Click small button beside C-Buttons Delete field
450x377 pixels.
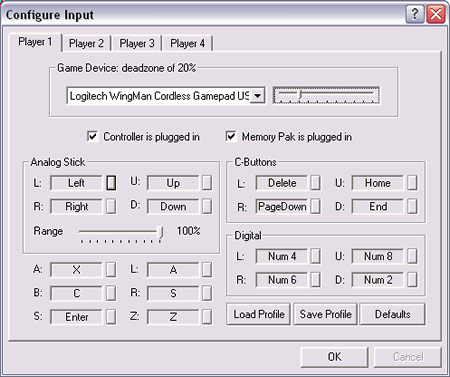316,183
